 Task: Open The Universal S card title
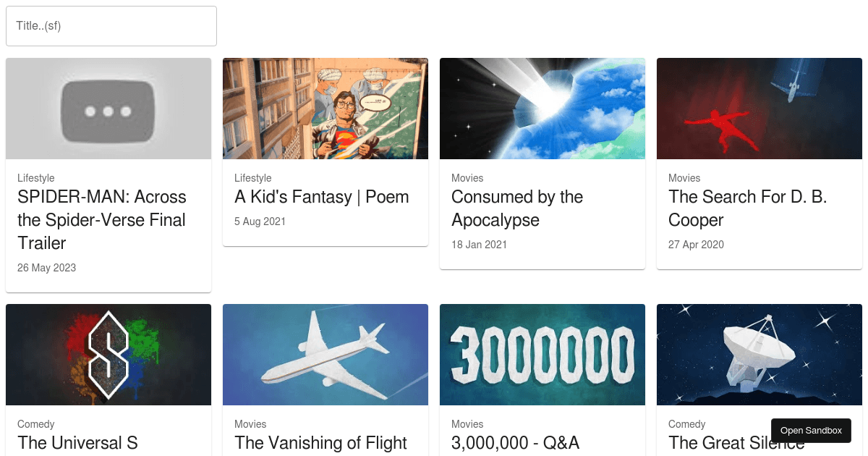tap(77, 442)
